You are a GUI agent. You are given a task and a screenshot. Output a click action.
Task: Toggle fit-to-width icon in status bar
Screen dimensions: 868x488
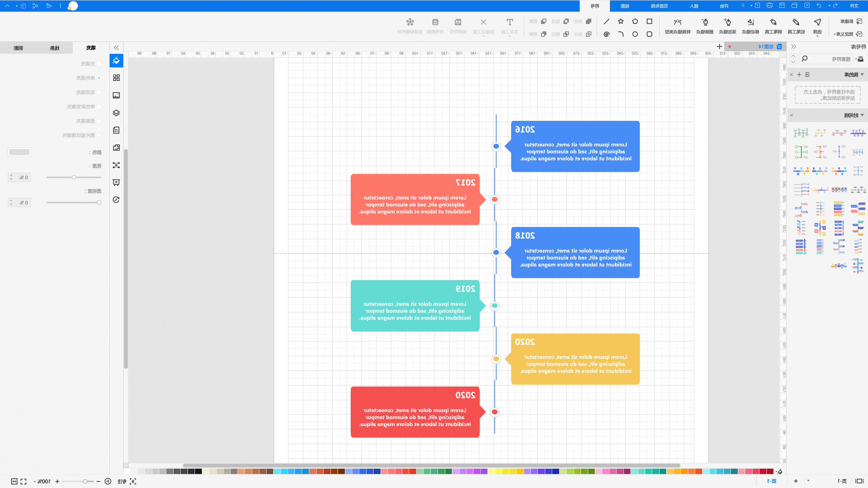[x=14, y=481]
